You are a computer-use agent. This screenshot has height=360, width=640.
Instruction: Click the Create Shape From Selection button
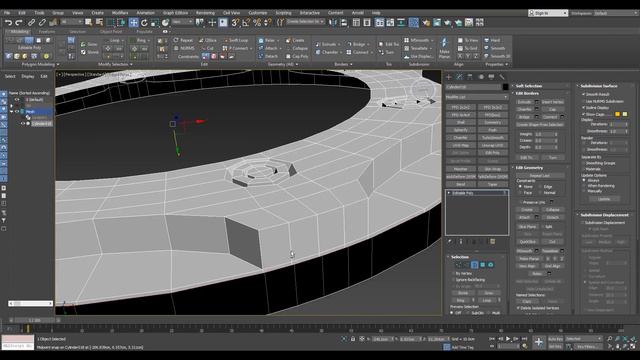(540, 124)
